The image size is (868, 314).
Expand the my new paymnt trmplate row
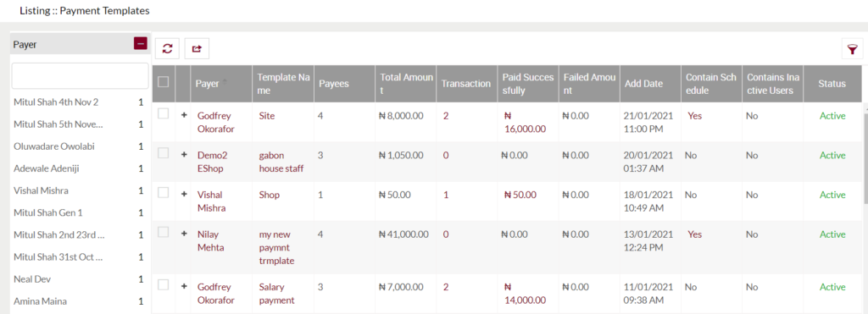(184, 234)
